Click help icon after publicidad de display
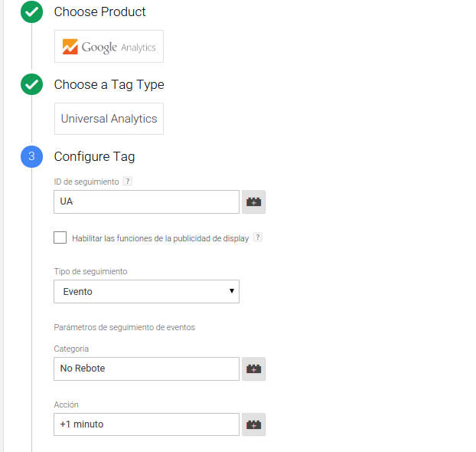 (258, 237)
